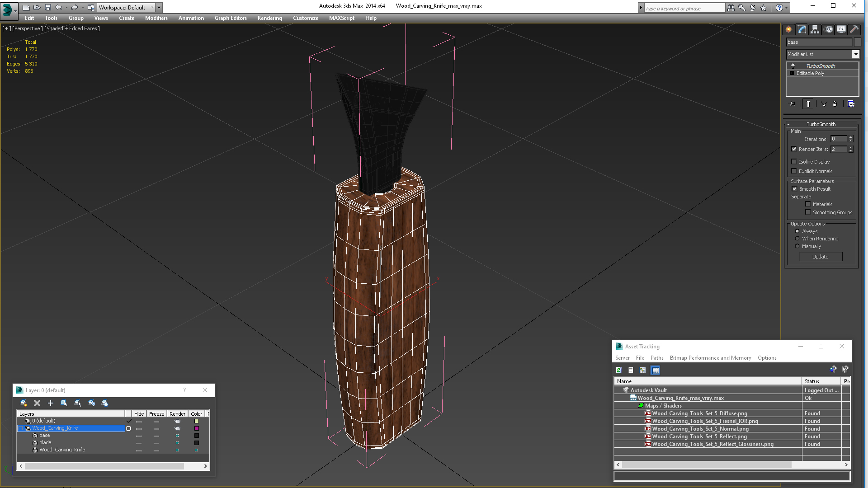This screenshot has width=868, height=488.
Task: Open Undo history dropdown arrow
Action: click(66, 7)
